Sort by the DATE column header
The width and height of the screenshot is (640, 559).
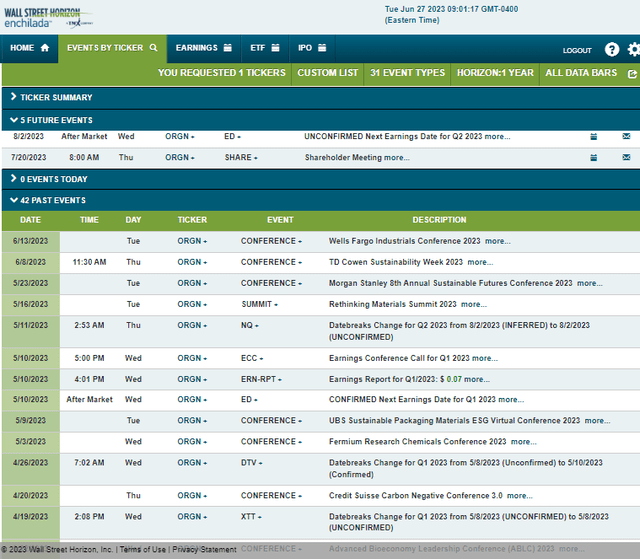click(31, 220)
